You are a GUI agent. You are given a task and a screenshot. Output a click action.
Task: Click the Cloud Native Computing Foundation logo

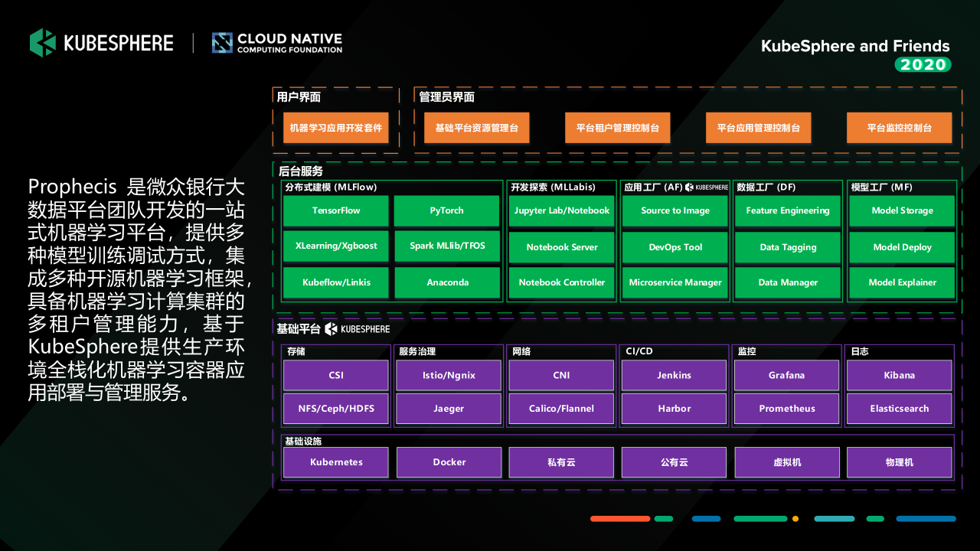click(x=277, y=43)
